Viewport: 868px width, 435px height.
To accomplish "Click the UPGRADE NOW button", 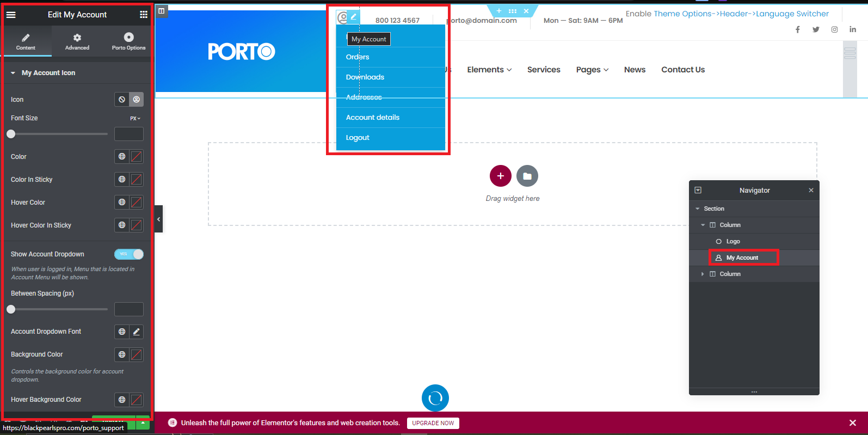I will click(x=433, y=423).
